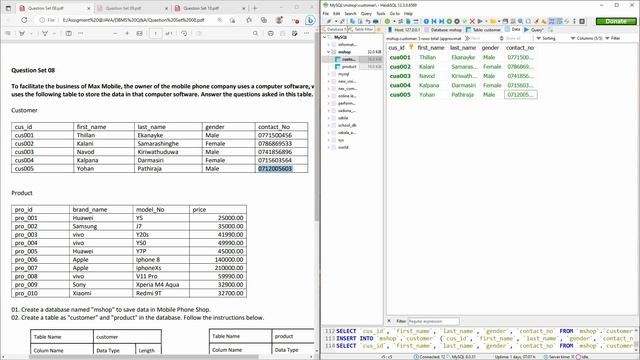Click the printer icon in HeidiSQL toolbar
The image size is (640, 360).
(376, 21)
